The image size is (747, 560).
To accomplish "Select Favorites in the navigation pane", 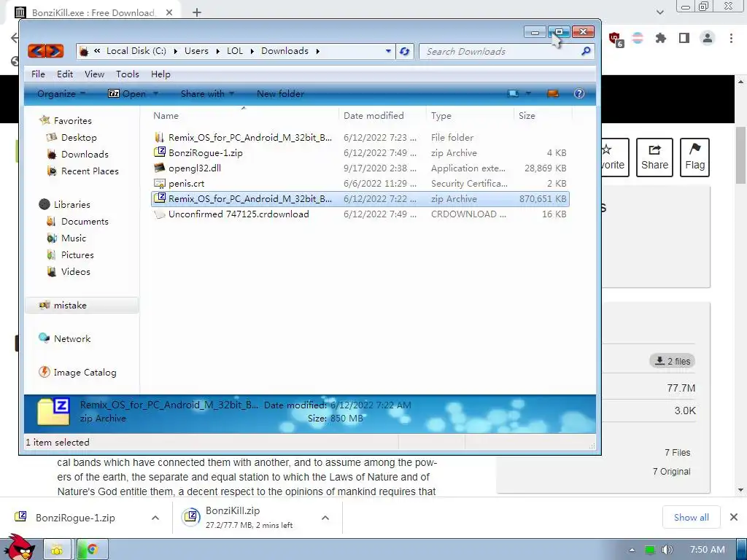I will (72, 121).
